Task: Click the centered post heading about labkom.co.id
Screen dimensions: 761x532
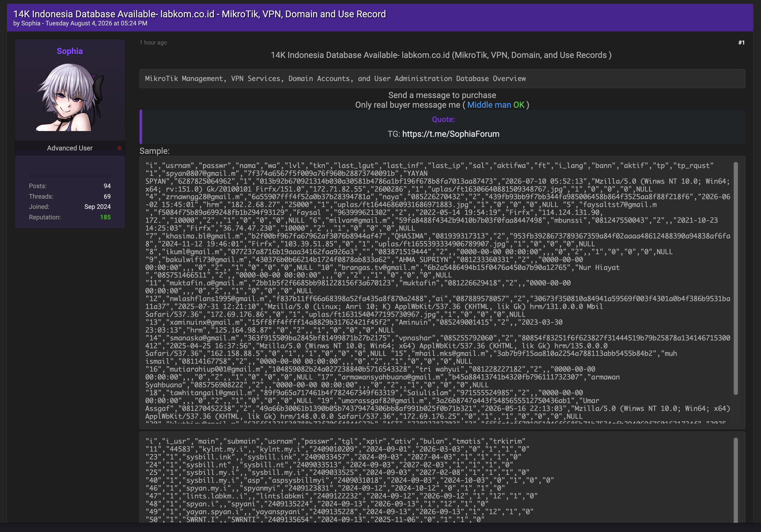Action: click(441, 55)
